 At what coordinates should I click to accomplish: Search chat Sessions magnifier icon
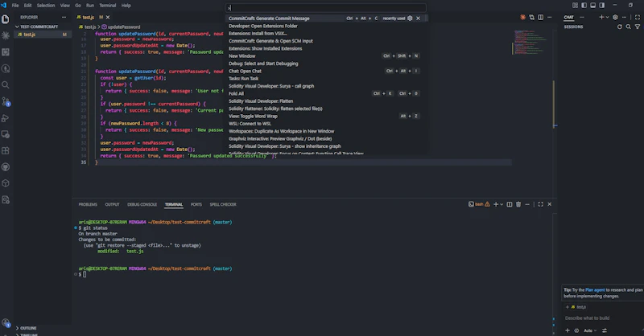(629, 27)
